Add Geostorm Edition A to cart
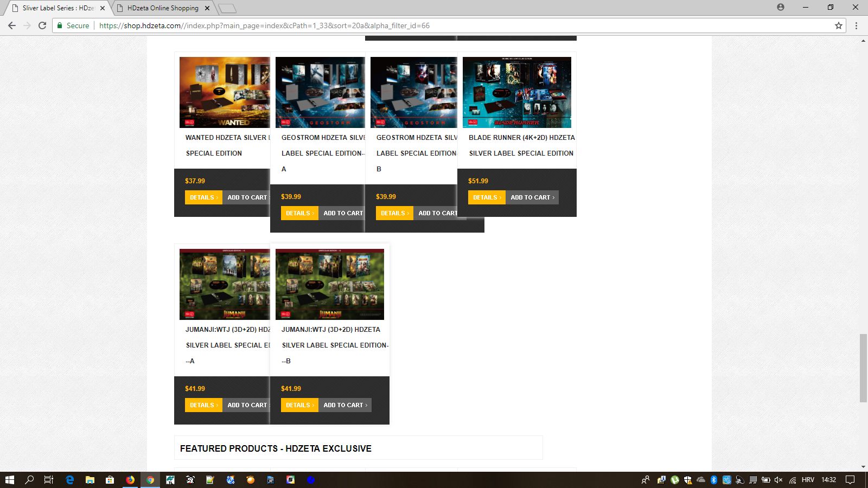 pyautogui.click(x=342, y=213)
